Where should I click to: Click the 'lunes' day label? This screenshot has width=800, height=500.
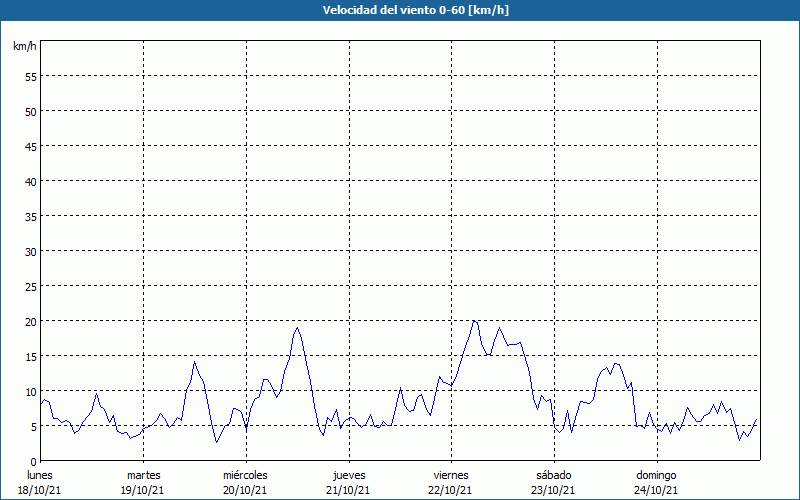(x=40, y=475)
